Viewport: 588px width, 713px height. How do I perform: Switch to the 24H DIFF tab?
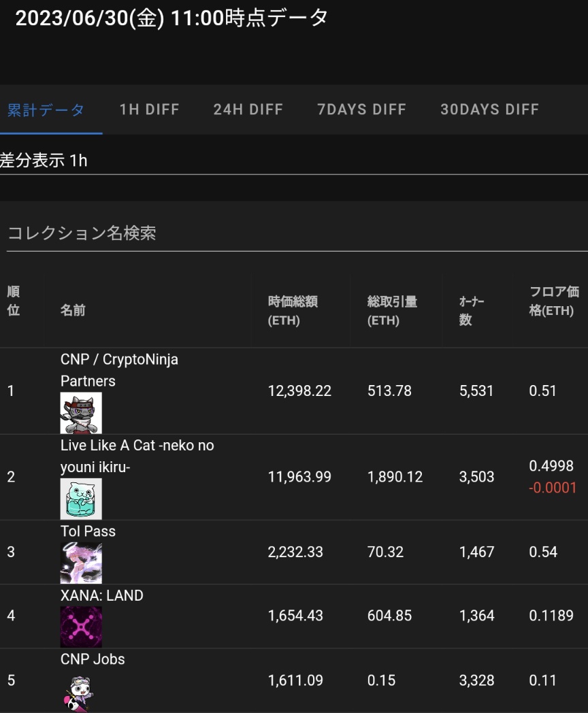248,110
